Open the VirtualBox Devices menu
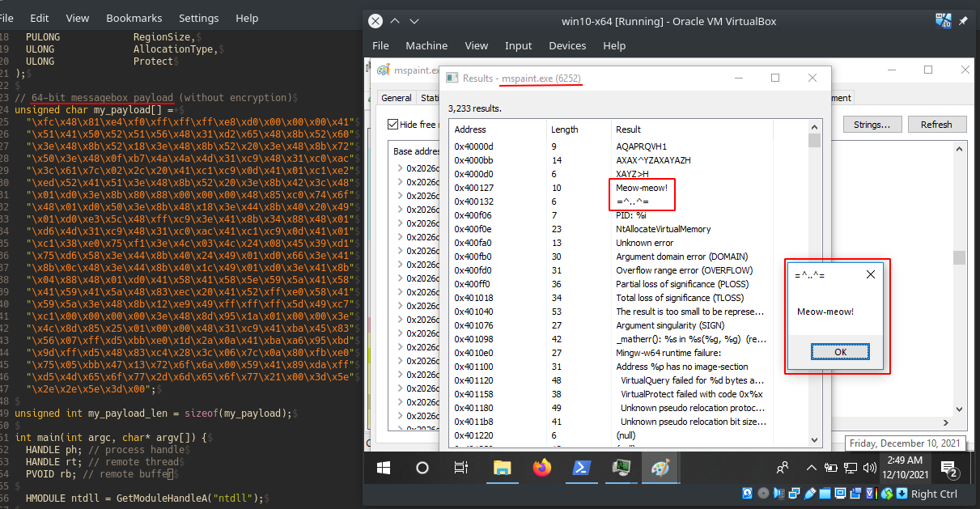 click(x=567, y=46)
